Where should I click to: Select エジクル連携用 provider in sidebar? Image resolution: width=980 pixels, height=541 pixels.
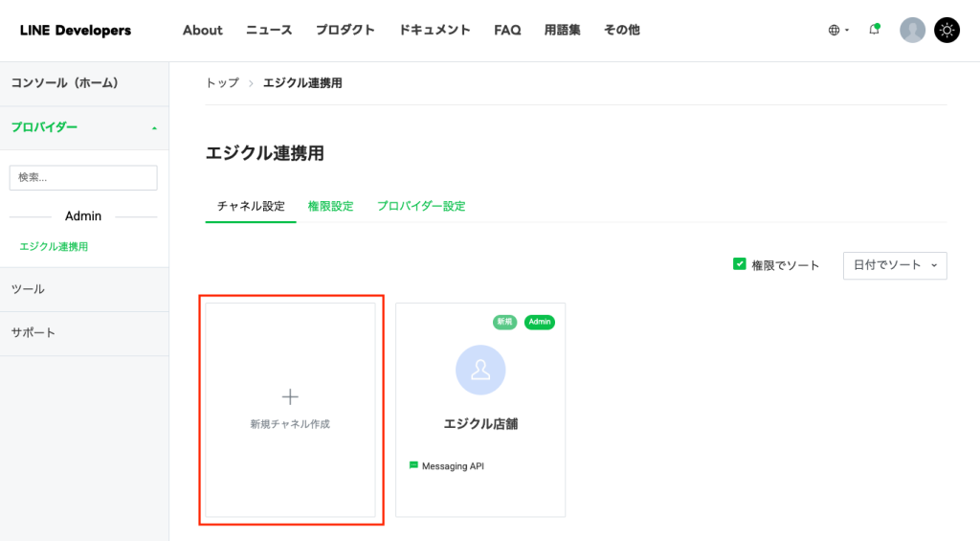coord(54,246)
